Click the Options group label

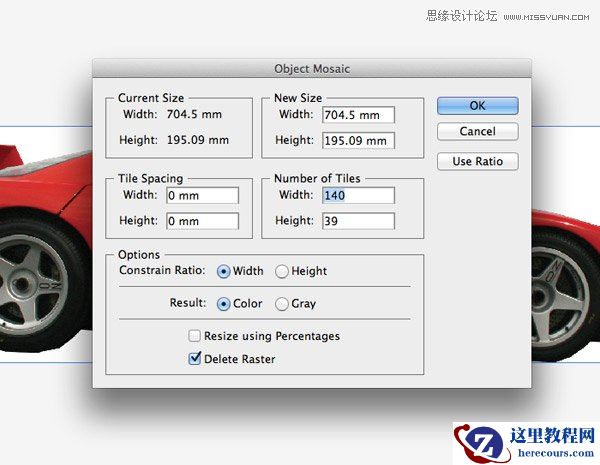point(139,255)
